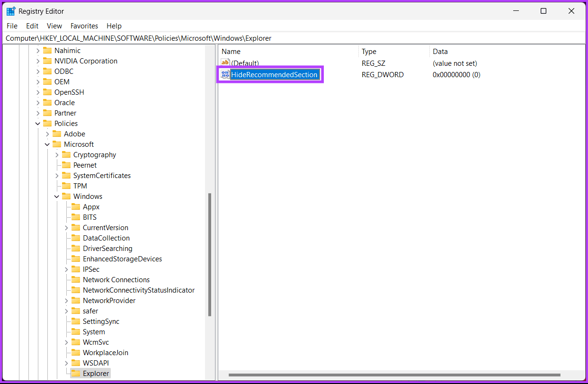This screenshot has height=384, width=588.
Task: Click the Microsoft folder icon
Action: (56, 144)
